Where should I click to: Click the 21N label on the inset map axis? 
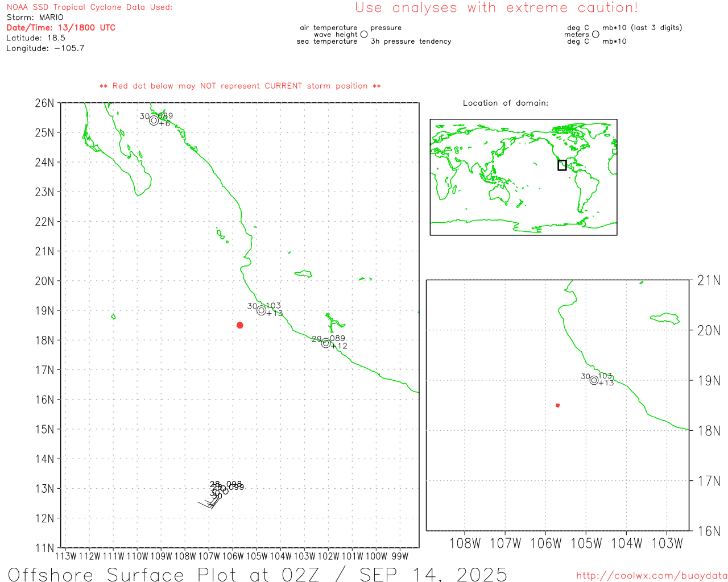pyautogui.click(x=709, y=280)
